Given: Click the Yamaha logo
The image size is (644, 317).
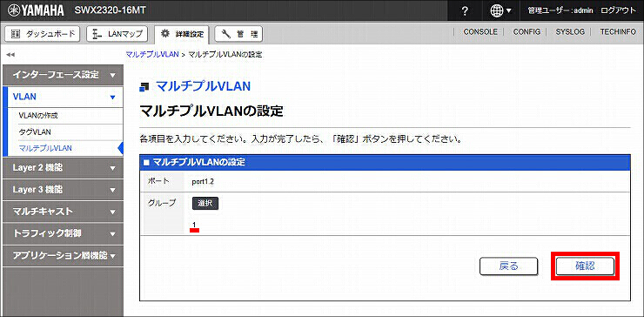Looking at the screenshot, I should click(x=36, y=10).
